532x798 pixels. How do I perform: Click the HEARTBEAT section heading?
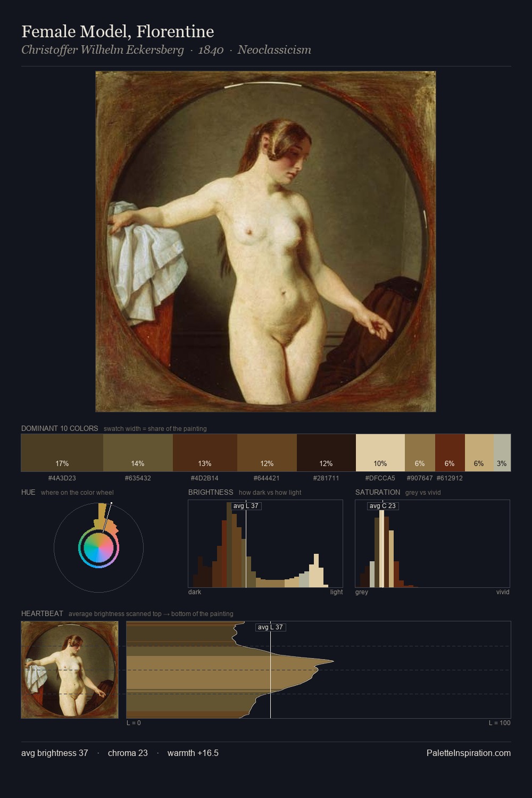pos(42,613)
